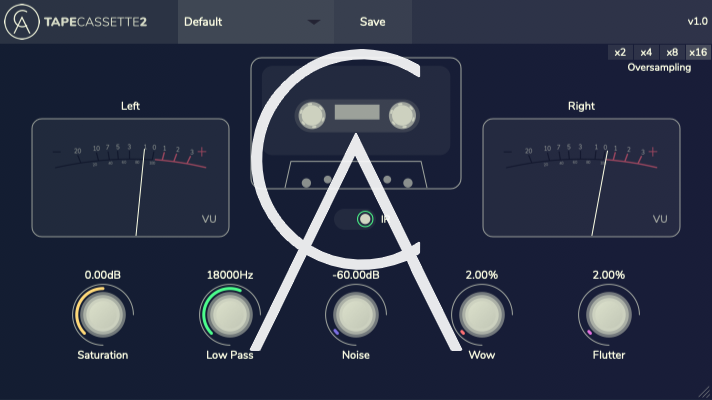Click the cassette tape window
The image size is (712, 400).
point(357,112)
